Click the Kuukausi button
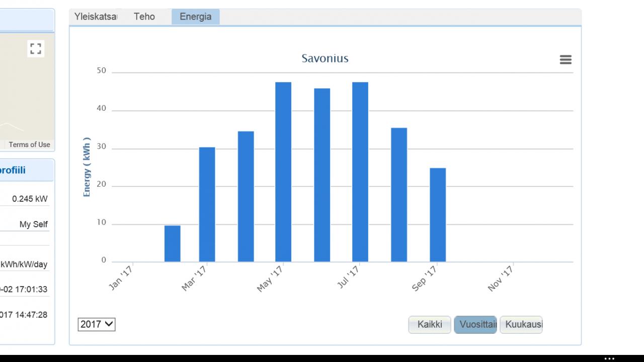 click(x=521, y=325)
